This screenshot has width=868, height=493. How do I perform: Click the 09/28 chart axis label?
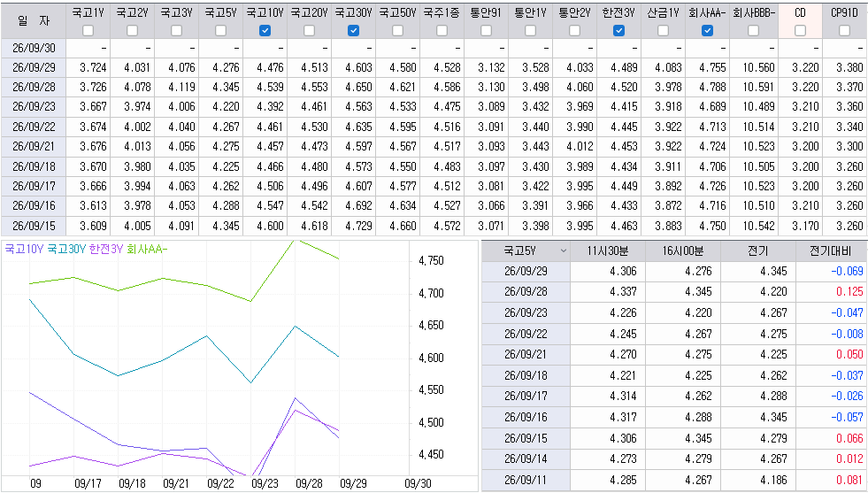[x=309, y=483]
